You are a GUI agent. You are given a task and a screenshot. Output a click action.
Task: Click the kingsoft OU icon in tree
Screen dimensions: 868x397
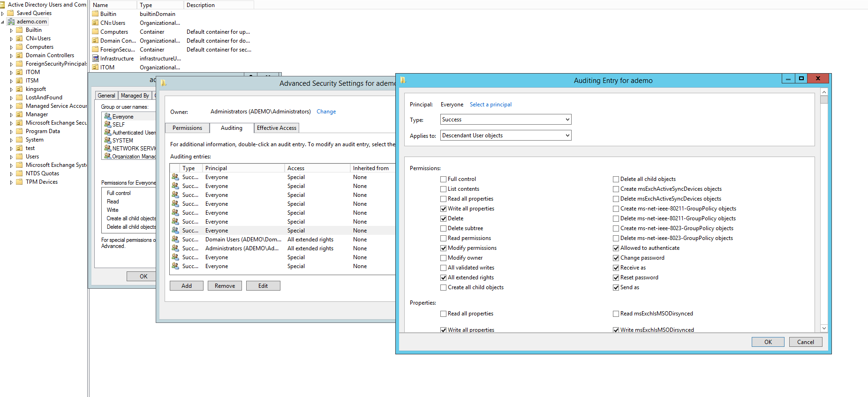(20, 89)
